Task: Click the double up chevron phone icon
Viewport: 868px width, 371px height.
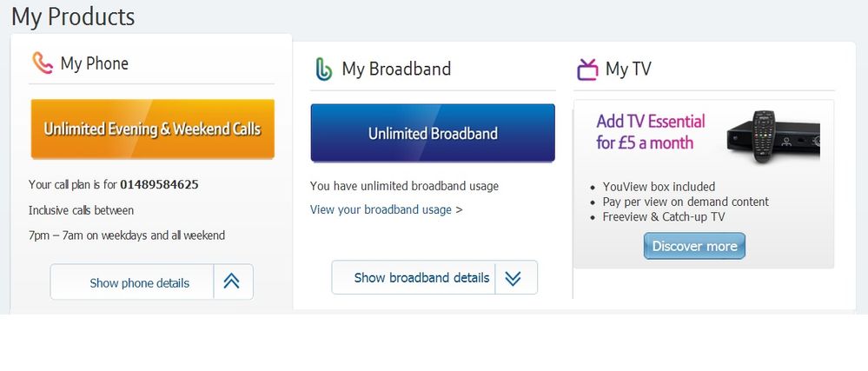Action: coord(232,282)
